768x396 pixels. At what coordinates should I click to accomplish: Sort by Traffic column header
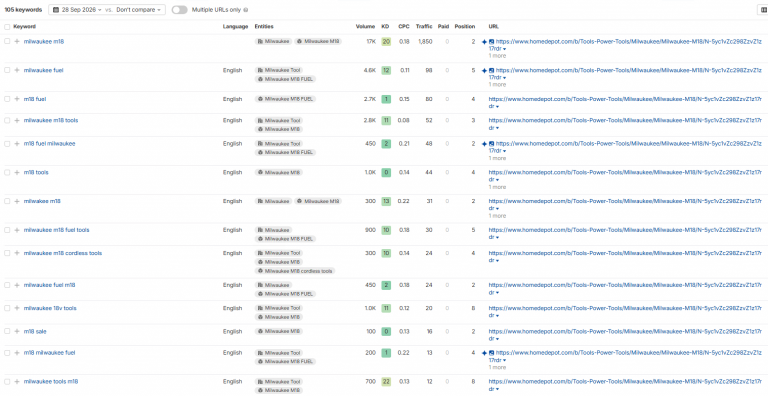[x=424, y=26]
